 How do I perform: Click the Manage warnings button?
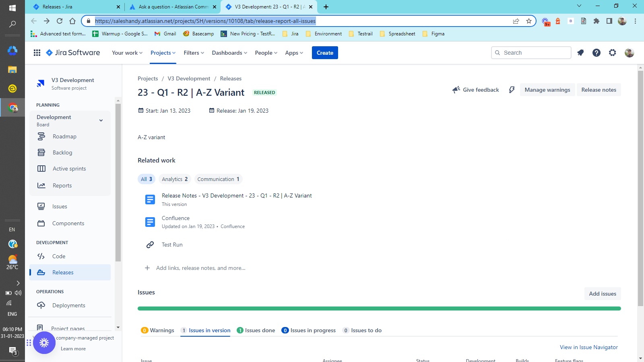pos(547,90)
